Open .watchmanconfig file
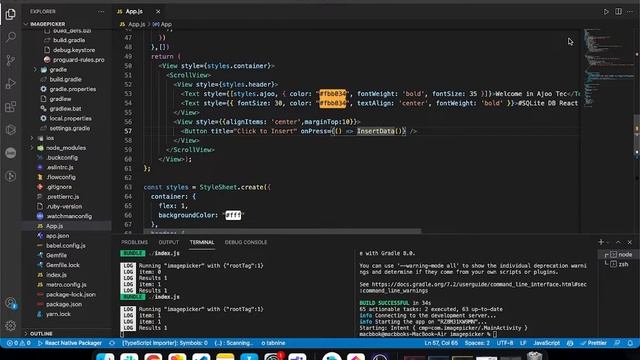This screenshot has width=640, height=360. pyautogui.click(x=69, y=216)
